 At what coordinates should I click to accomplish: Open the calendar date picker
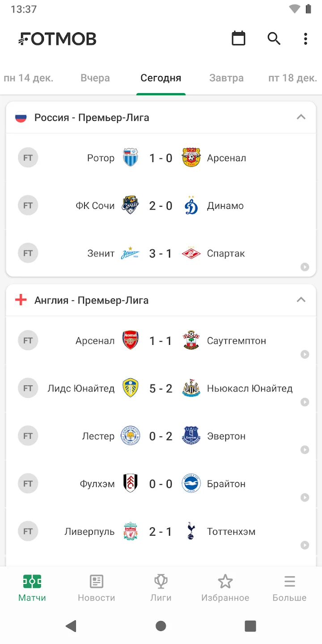[238, 38]
